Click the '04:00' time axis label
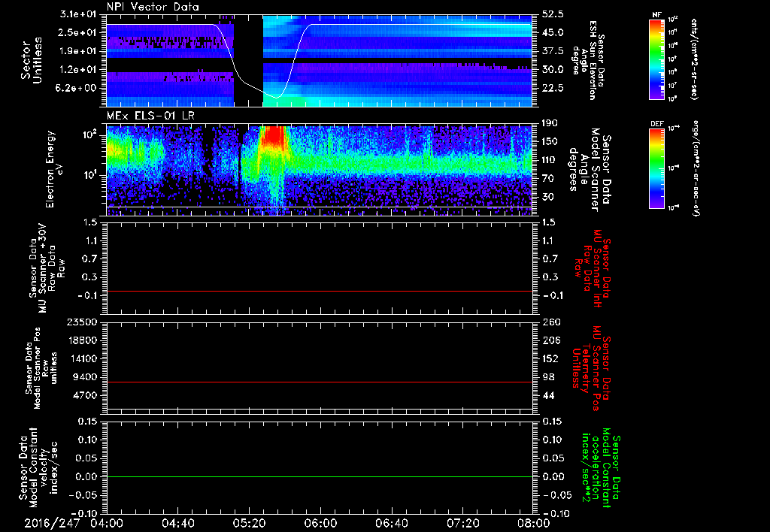Viewport: 770px width, 532px height. pos(107,523)
